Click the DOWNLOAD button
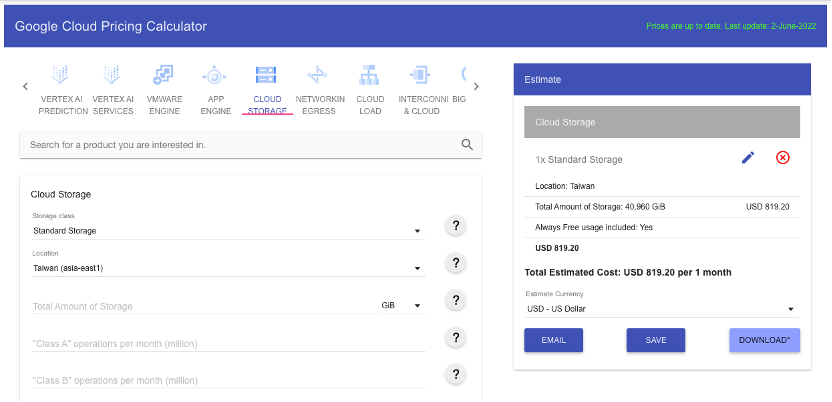 coord(765,340)
